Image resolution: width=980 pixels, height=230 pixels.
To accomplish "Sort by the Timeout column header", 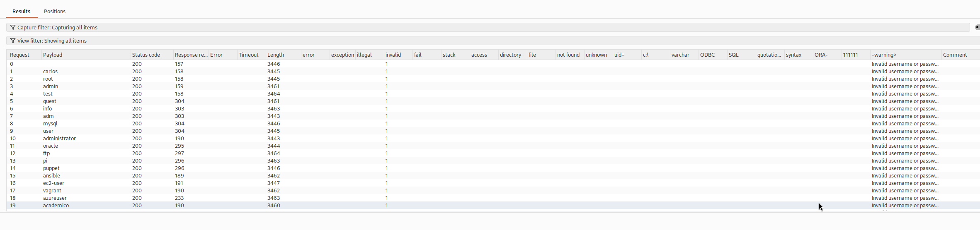I will coord(251,55).
